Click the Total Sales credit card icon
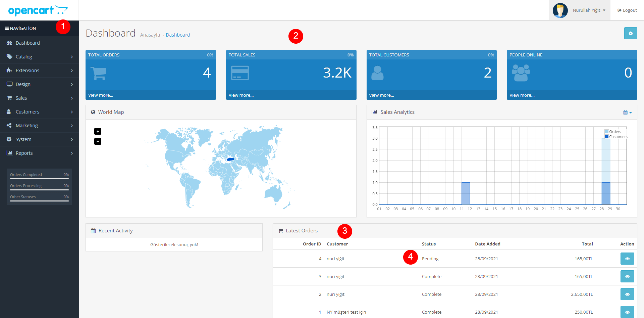The image size is (644, 318). tap(240, 73)
